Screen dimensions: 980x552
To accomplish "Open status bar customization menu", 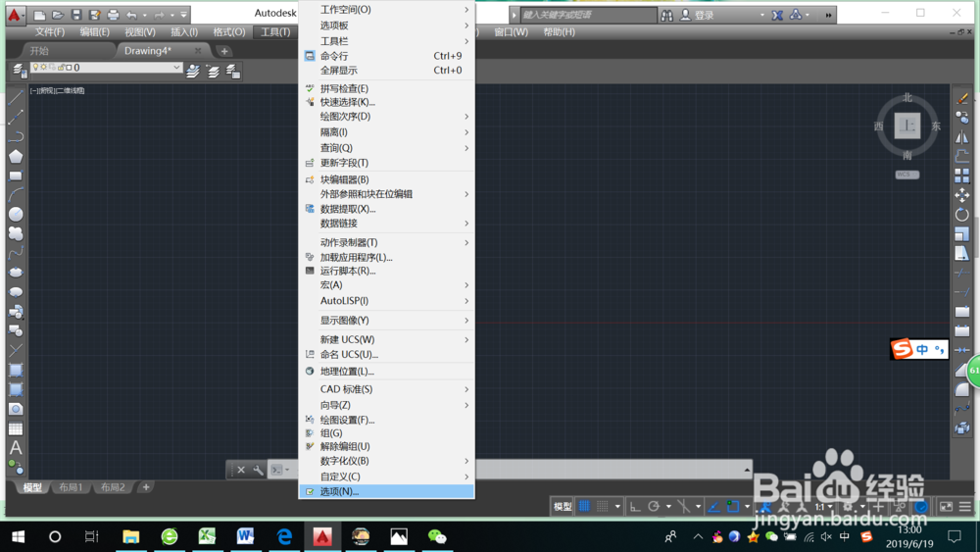I will pos(965,506).
